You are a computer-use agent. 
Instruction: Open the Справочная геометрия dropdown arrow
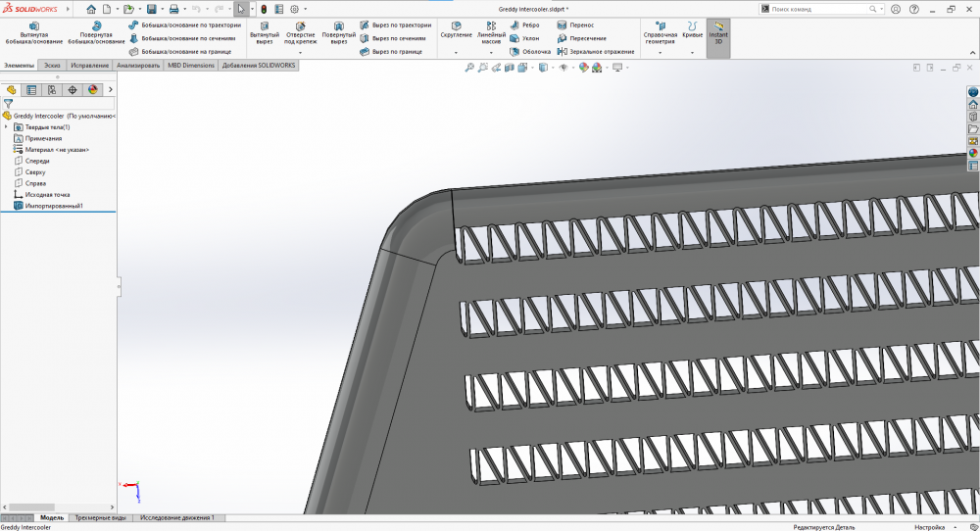click(660, 52)
